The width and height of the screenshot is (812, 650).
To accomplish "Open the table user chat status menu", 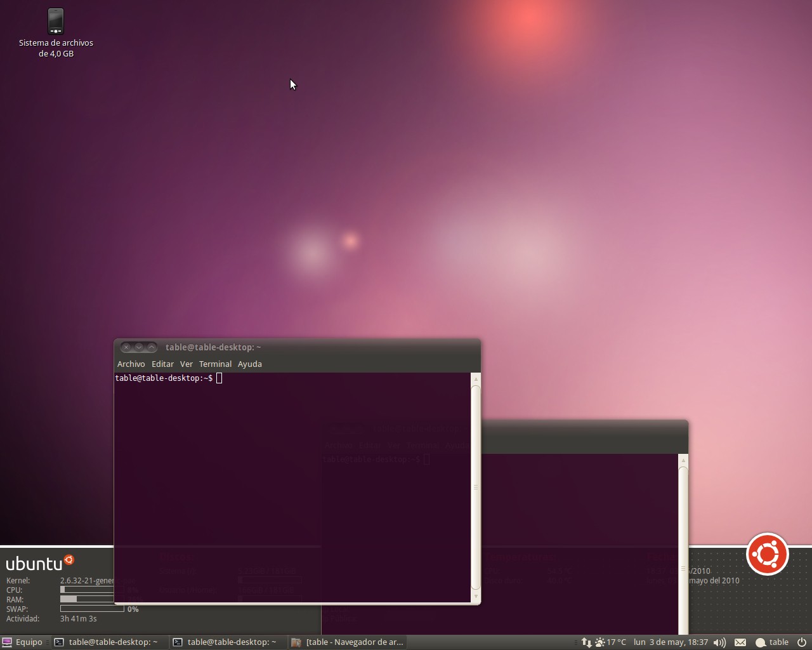I will 771,642.
